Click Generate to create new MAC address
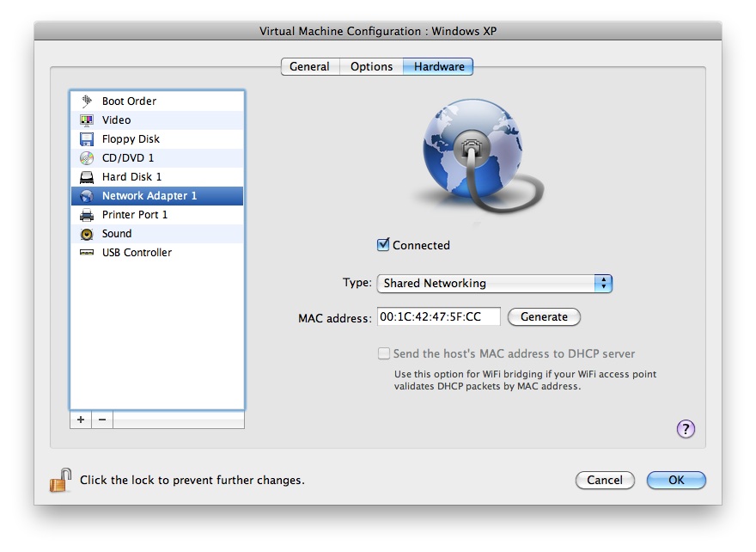The width and height of the screenshot is (756, 552). point(544,317)
